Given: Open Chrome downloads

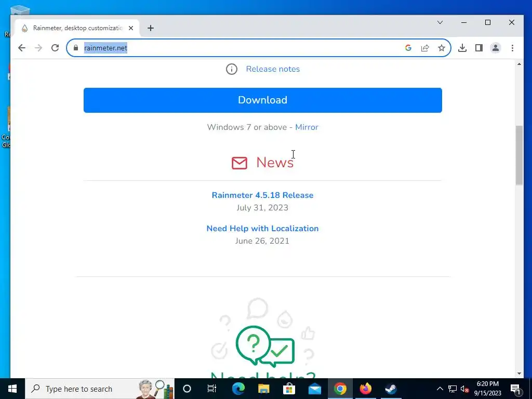Looking at the screenshot, I should pos(462,48).
